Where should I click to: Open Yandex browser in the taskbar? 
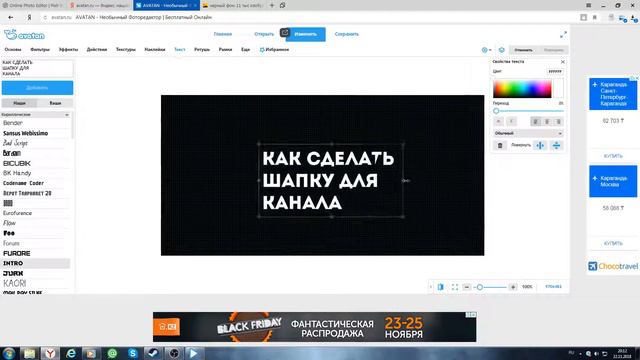50,353
